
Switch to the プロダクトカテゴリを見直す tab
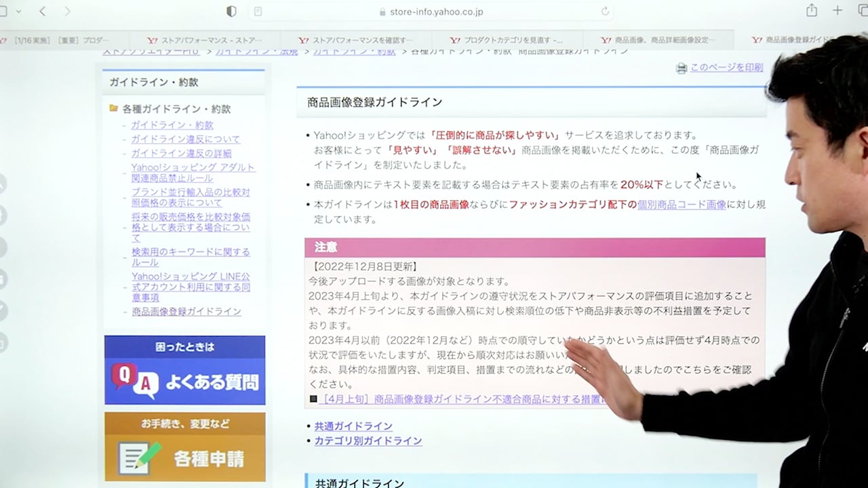(x=507, y=40)
